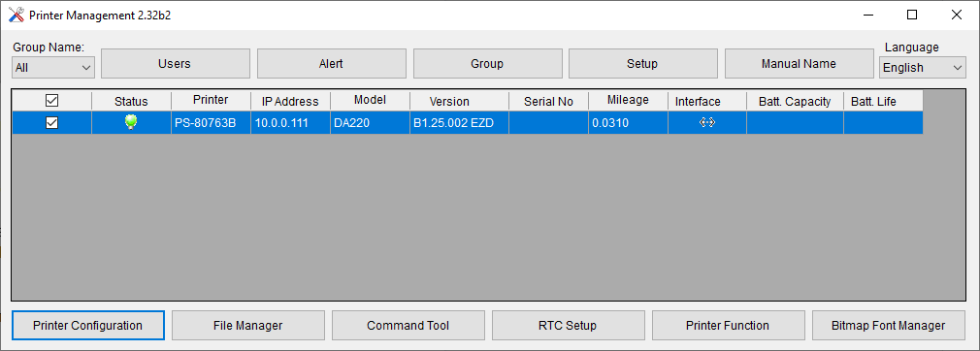Open the Bitmap Font Manager
The height and width of the screenshot is (351, 980).
tap(889, 326)
